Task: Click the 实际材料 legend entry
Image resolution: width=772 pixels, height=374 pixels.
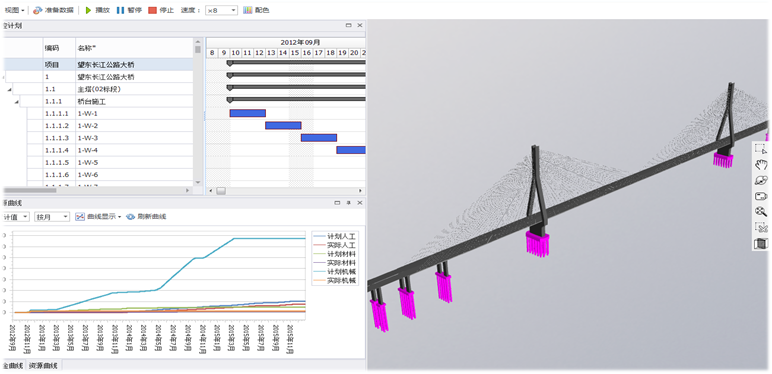Action: coord(334,263)
